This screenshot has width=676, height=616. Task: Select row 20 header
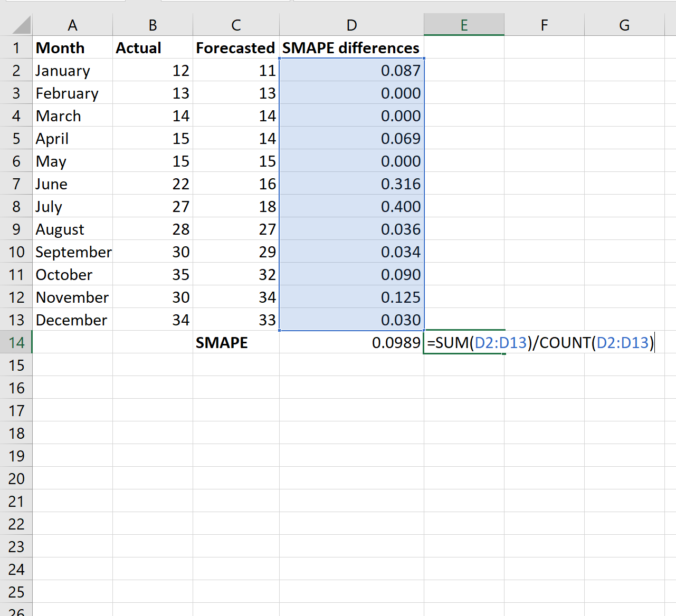(x=16, y=478)
